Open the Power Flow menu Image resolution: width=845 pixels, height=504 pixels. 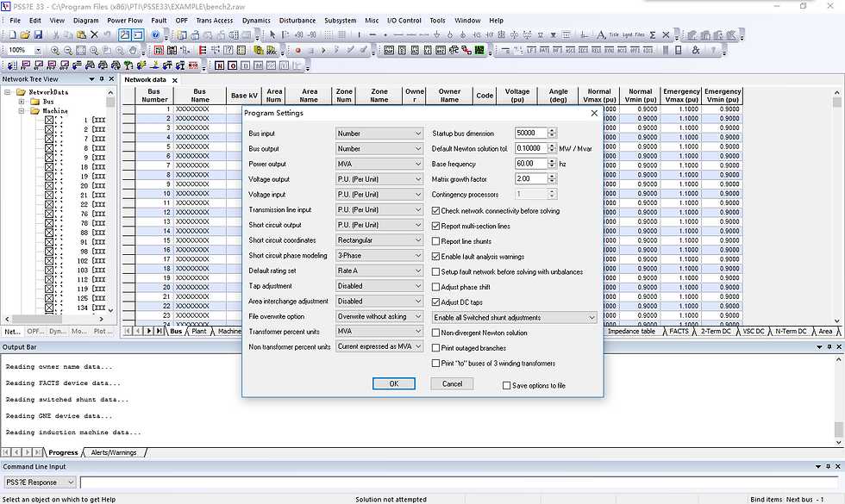125,21
